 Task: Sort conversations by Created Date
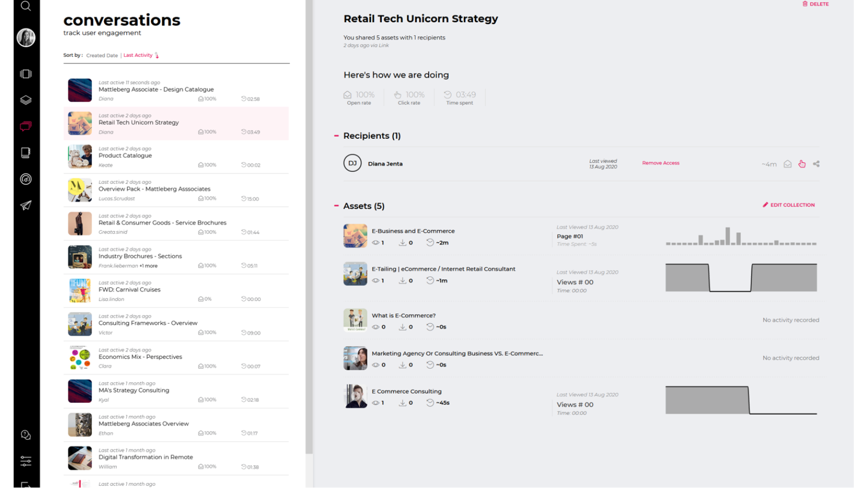pos(102,55)
